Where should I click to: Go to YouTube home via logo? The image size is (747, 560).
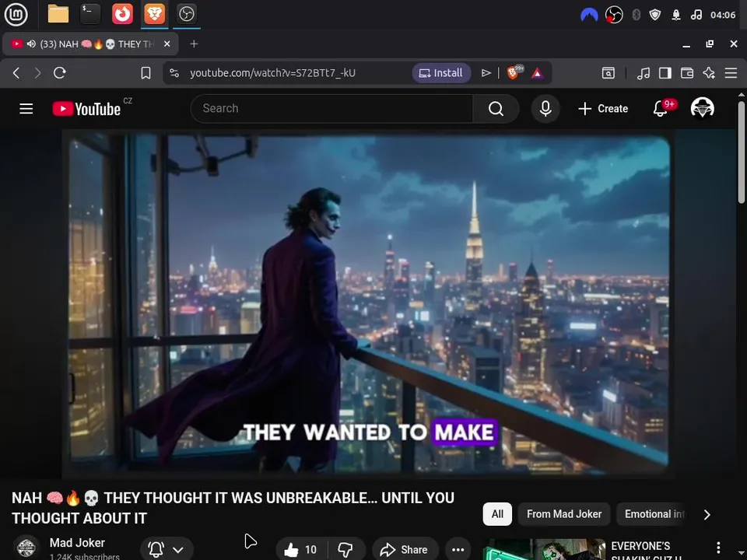tap(86, 109)
